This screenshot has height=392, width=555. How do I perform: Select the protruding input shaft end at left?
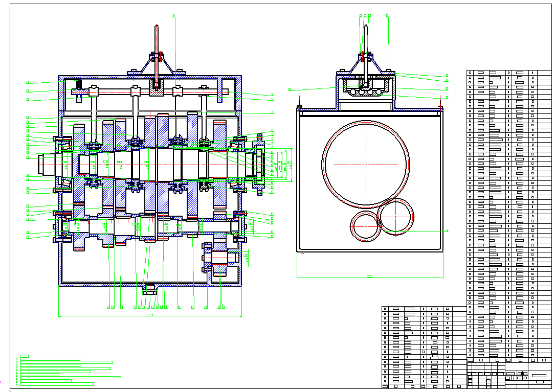pos(50,165)
